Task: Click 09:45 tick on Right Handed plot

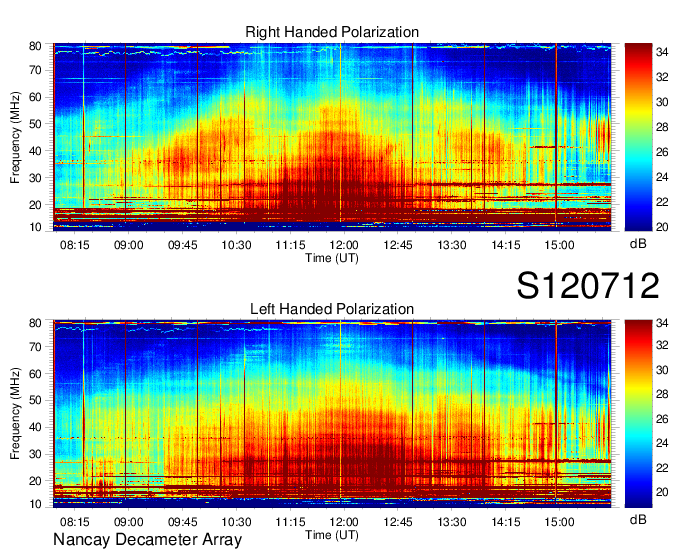Action: coord(183,245)
